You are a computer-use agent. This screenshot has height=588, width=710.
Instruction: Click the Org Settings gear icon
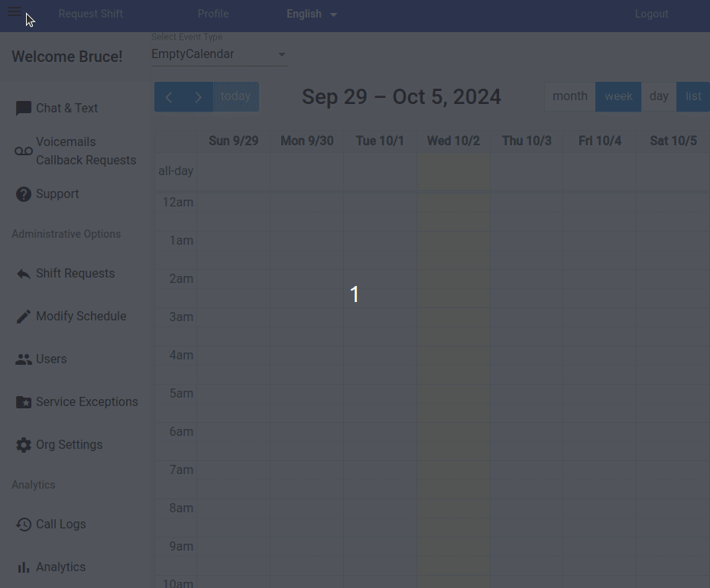(24, 445)
